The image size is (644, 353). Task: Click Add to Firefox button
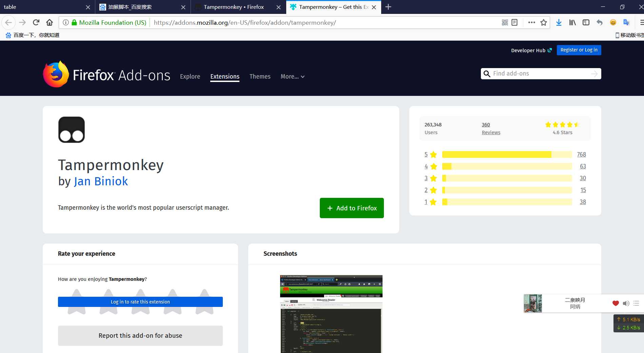coord(352,208)
